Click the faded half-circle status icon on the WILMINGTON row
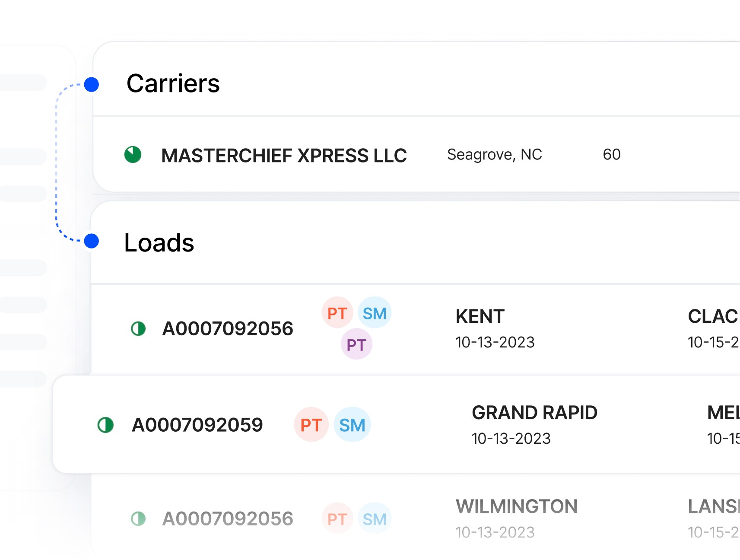Screen dimensions: 740x560 tap(138, 519)
